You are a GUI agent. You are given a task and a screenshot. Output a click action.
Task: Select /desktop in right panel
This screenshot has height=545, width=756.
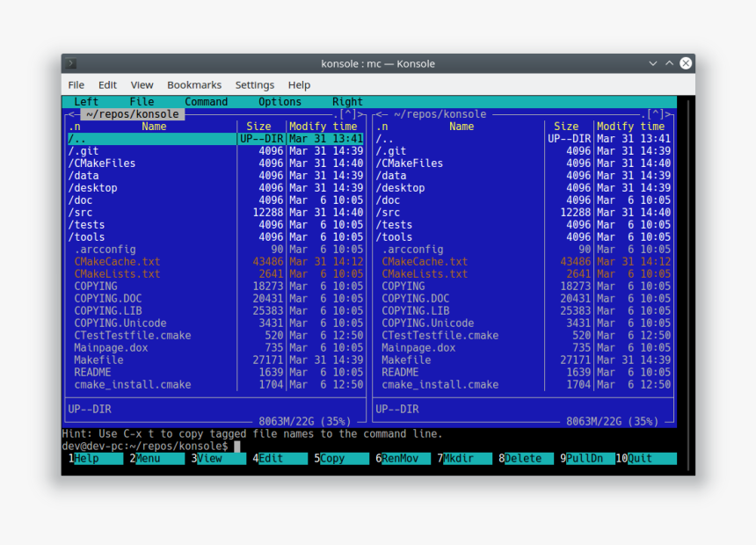click(x=523, y=188)
